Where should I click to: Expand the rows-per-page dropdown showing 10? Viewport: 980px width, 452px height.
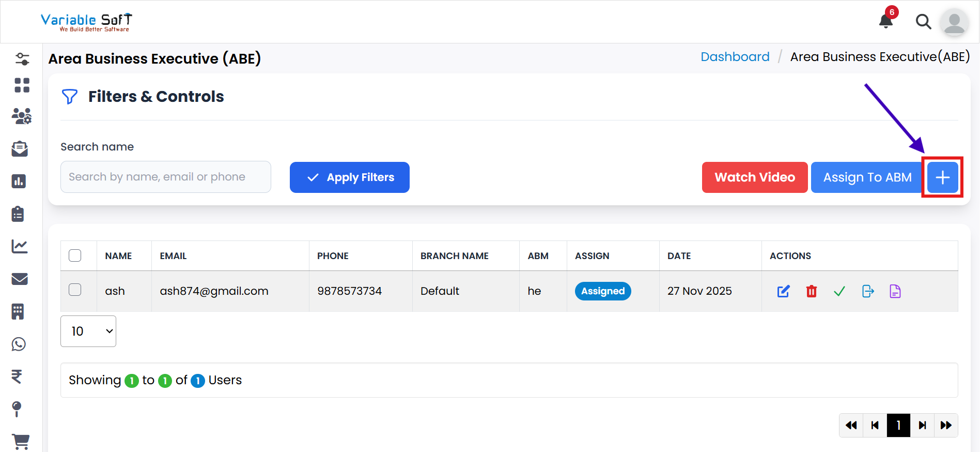click(88, 331)
